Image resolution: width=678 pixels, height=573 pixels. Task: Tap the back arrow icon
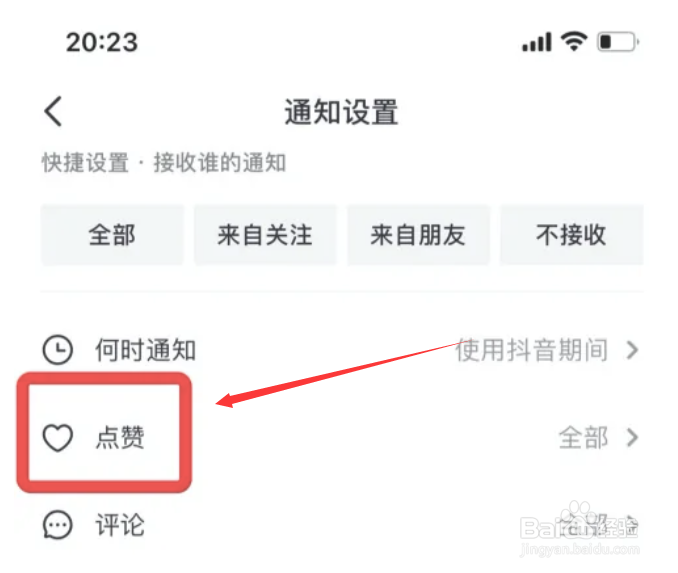click(54, 111)
